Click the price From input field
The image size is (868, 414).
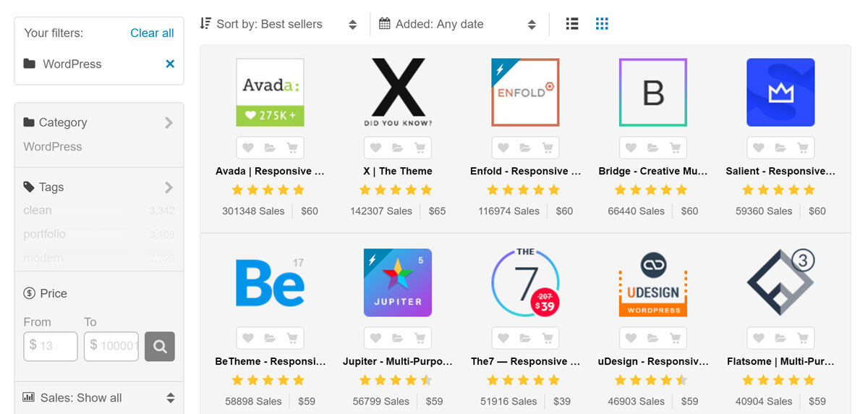point(51,346)
